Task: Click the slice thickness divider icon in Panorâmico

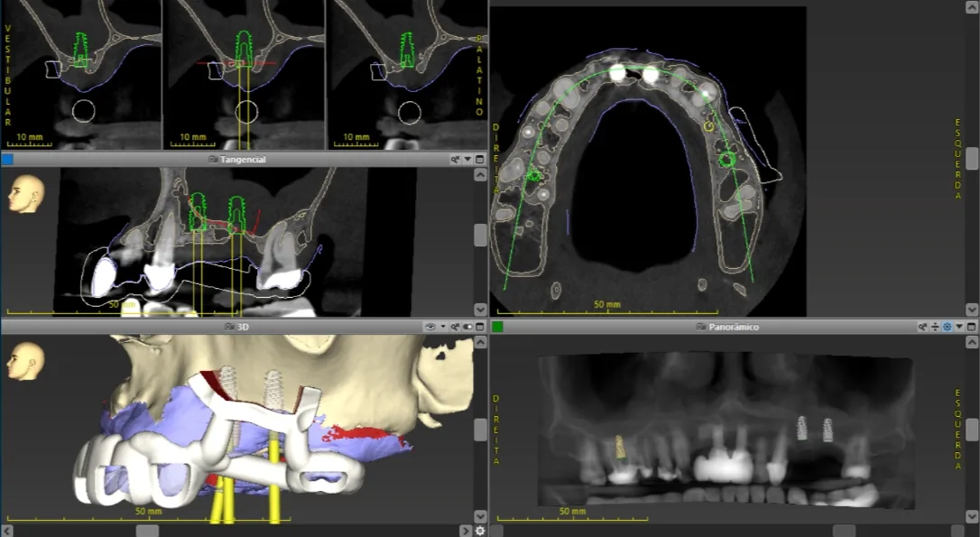Action: coord(935,327)
